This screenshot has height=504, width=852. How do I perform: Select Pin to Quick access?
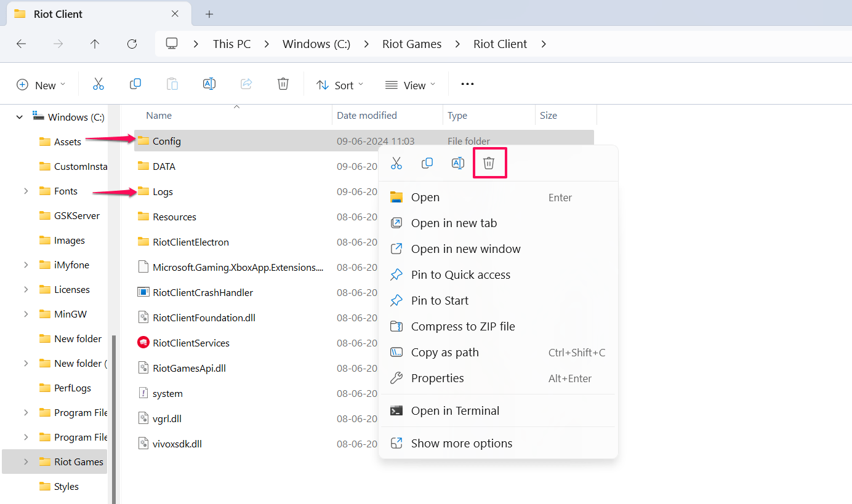(498, 275)
